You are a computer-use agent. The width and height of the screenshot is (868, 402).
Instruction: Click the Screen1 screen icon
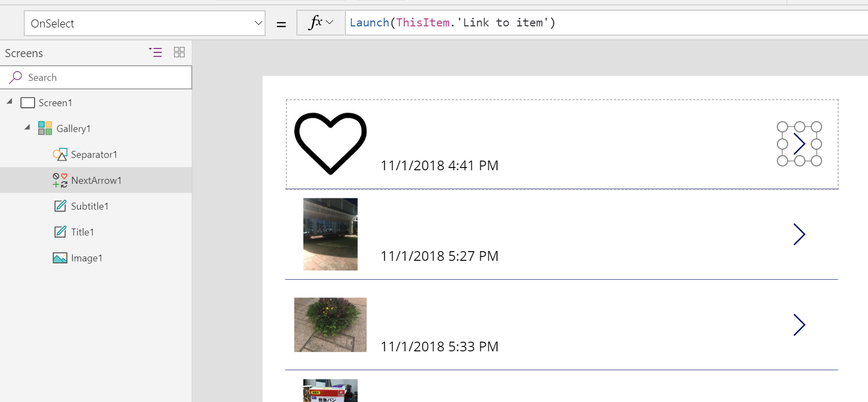pos(27,102)
